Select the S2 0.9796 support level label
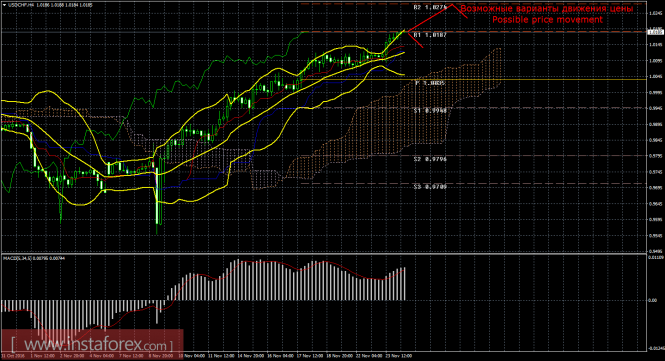This screenshot has height=361, width=665. click(x=430, y=159)
